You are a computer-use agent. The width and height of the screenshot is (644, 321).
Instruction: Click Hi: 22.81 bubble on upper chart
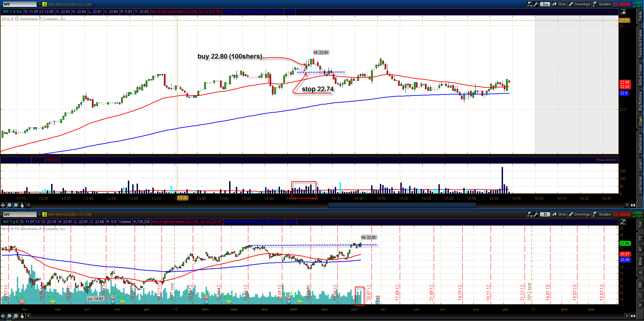(x=321, y=53)
